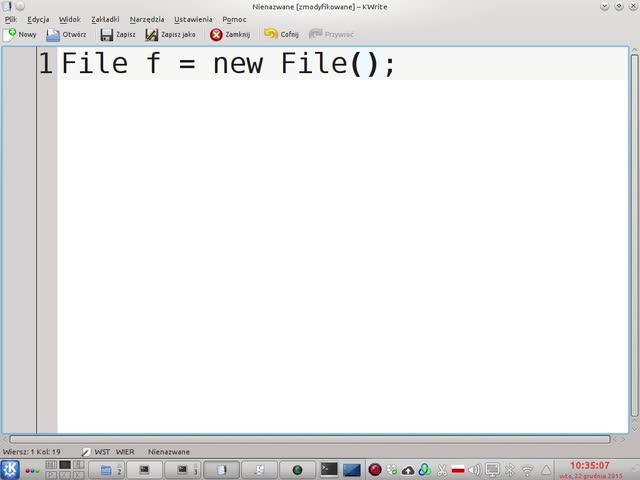640x480 pixels.
Task: Open the Zakładki menu
Action: [105, 19]
